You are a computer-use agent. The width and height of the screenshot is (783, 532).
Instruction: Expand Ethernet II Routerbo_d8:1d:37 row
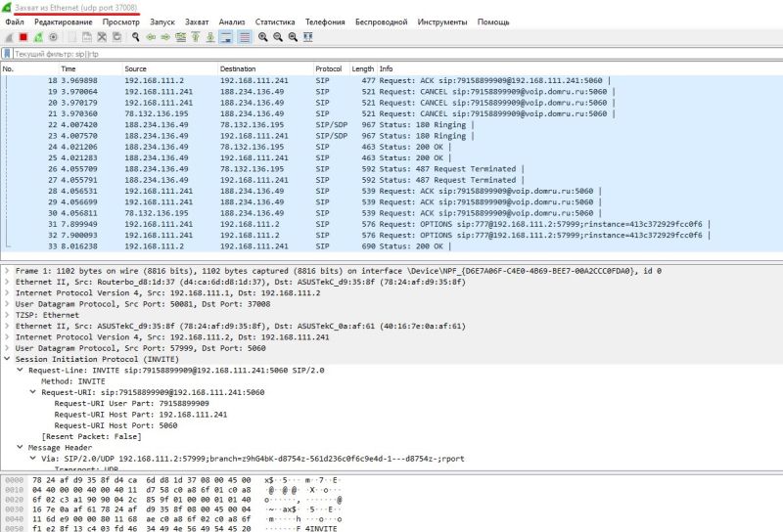[x=7, y=282]
